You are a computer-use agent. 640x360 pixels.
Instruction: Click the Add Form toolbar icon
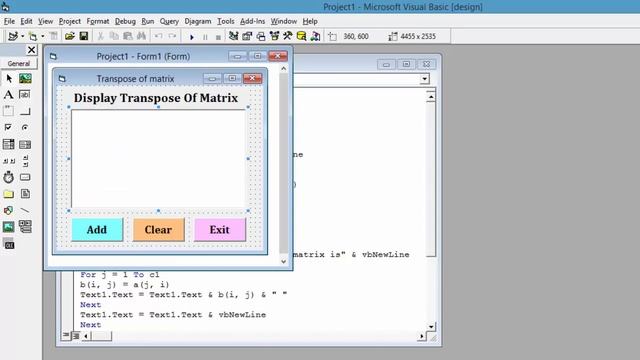pos(33,36)
